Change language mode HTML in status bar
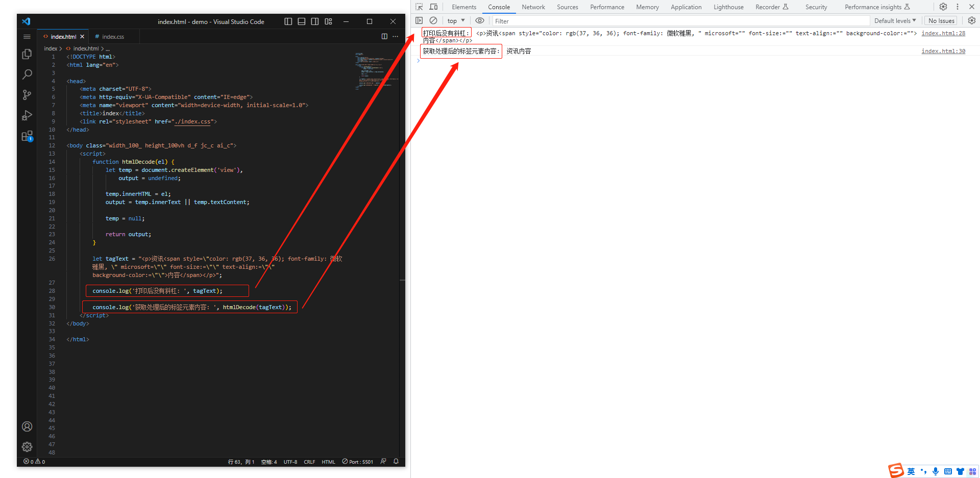Image resolution: width=980 pixels, height=478 pixels. point(328,462)
